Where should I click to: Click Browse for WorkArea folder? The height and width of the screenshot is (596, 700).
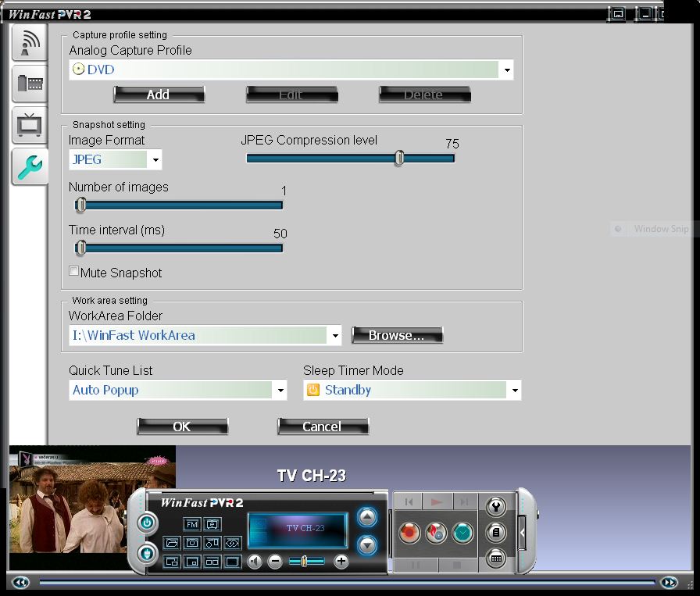pyautogui.click(x=398, y=335)
